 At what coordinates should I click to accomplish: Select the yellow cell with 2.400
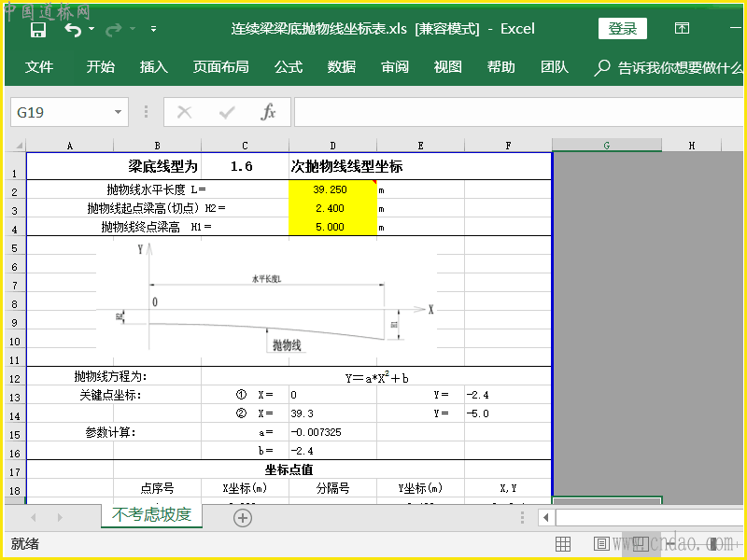332,208
